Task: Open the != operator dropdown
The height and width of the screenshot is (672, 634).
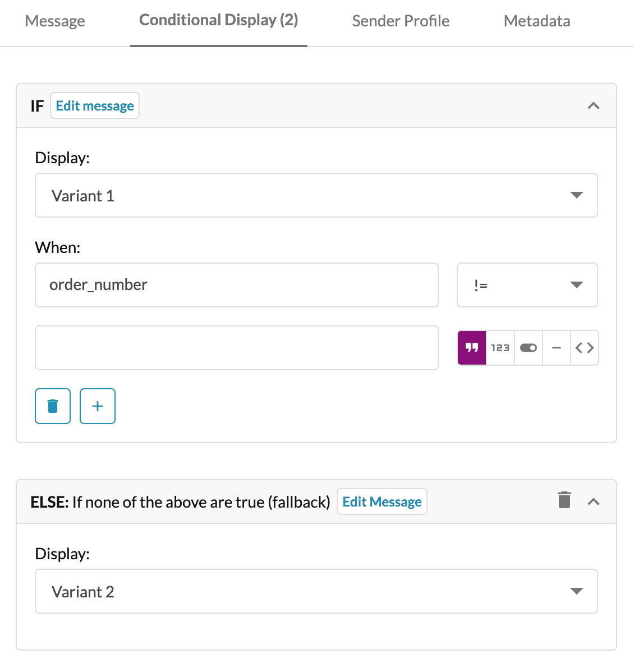Action: [527, 285]
